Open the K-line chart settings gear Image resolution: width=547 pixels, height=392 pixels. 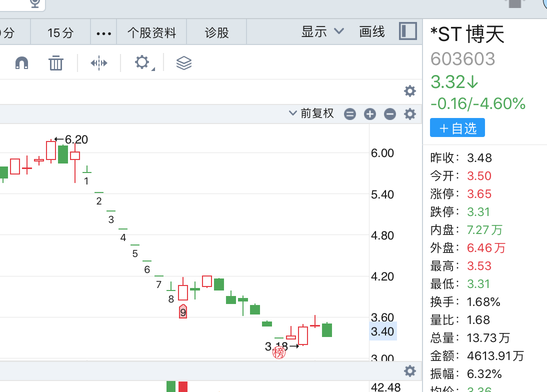point(410,114)
